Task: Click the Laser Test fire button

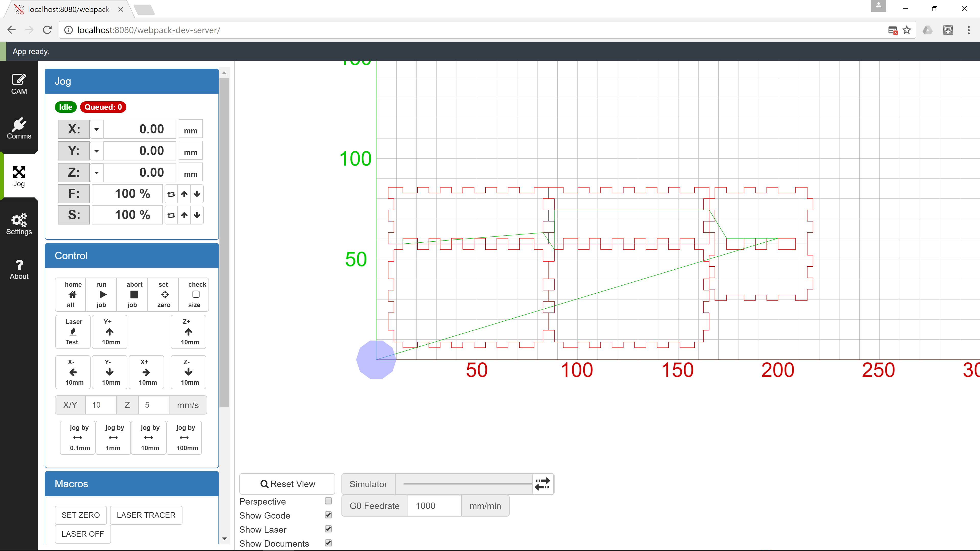Action: coord(73,332)
